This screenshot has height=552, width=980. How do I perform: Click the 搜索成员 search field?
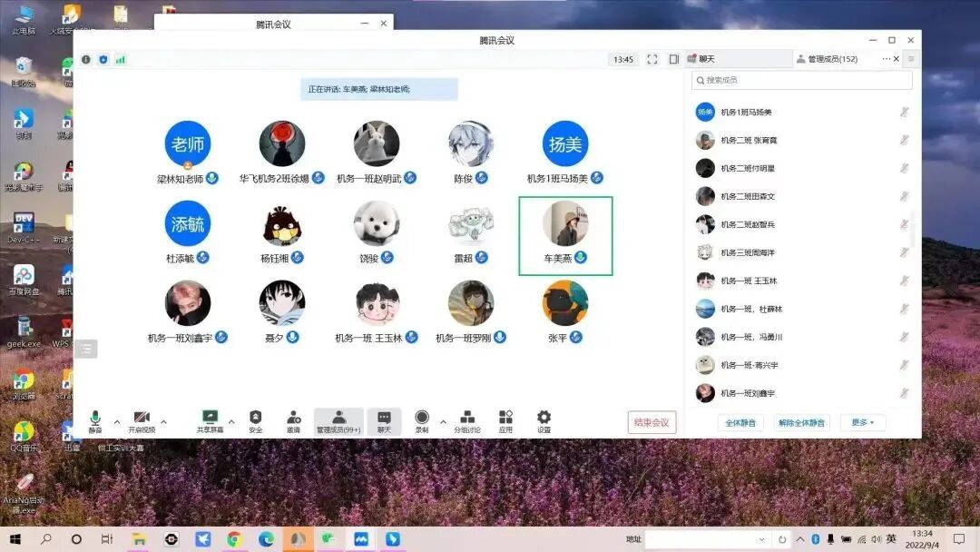(802, 80)
